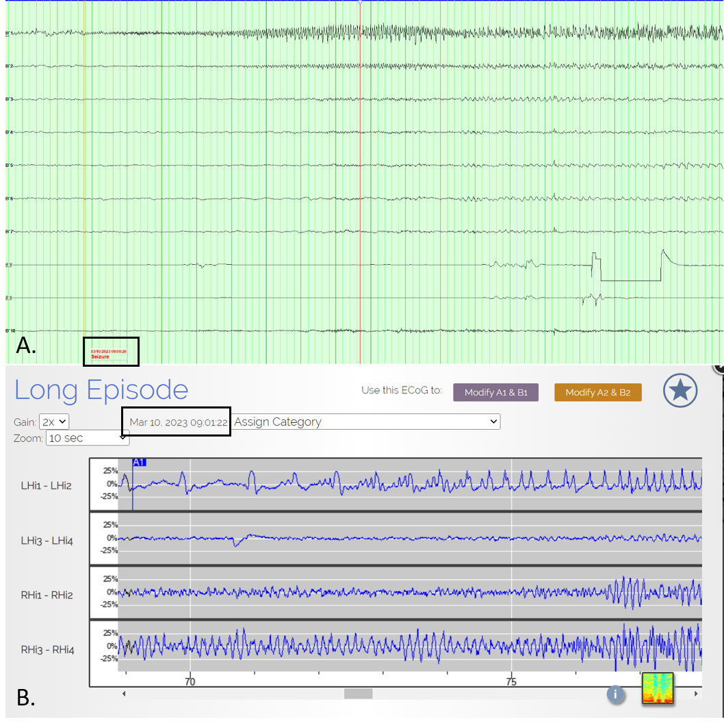Expand the Assign Category dropdown

point(366,422)
